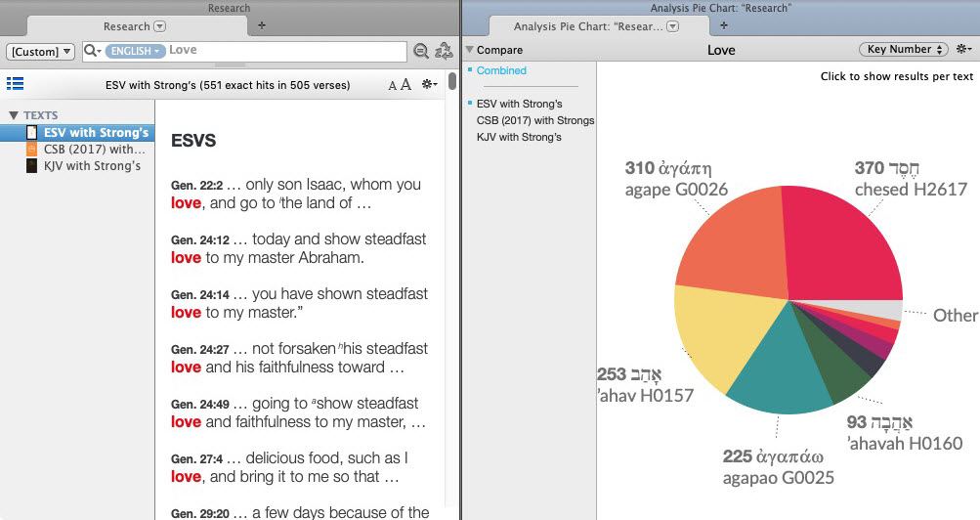980x520 pixels.
Task: Open the Key Number popup menu
Action: click(x=903, y=50)
